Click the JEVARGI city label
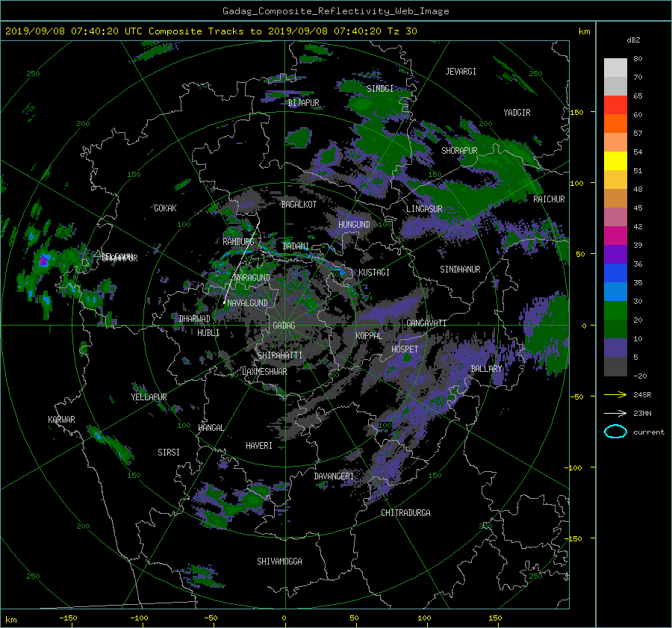The image size is (672, 628). [x=461, y=72]
